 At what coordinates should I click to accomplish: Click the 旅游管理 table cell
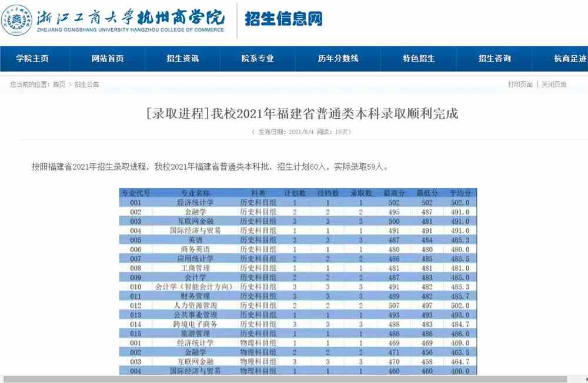coord(195,334)
